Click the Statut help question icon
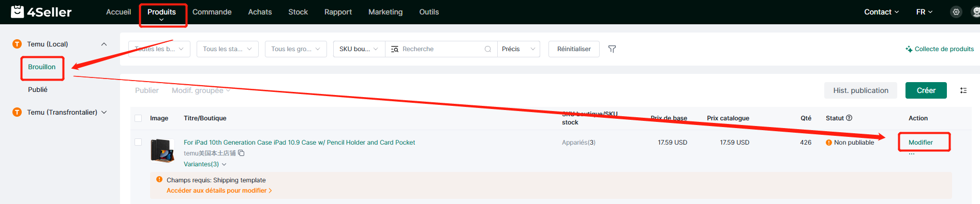Viewport: 980px width, 204px height. 849,118
